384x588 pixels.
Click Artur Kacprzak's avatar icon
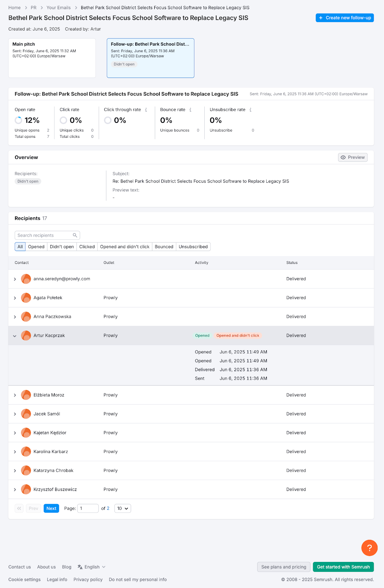pyautogui.click(x=26, y=336)
